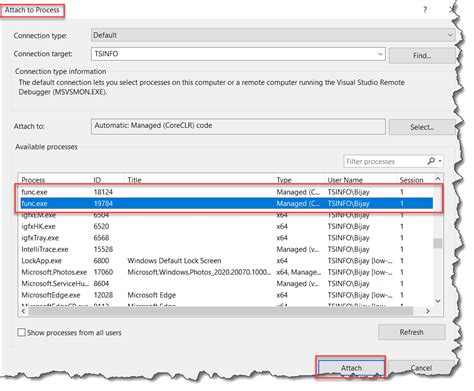The width and height of the screenshot is (474, 391).
Task: Click the Microsoft Edge title cell for ID 12028
Action: 152,295
